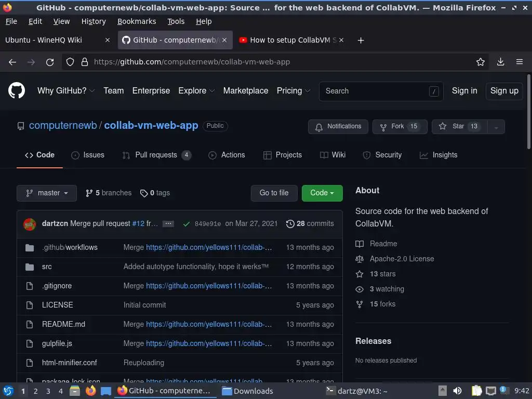Switch to the Insights tab

(438, 155)
